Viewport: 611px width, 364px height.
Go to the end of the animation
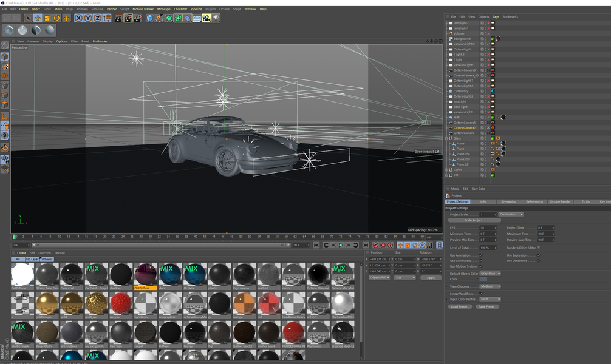pyautogui.click(x=366, y=245)
